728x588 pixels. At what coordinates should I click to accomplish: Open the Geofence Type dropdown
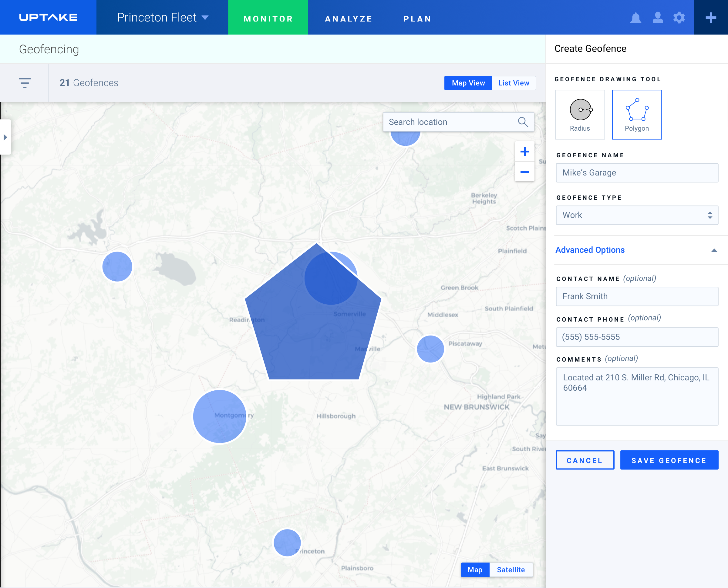[637, 215]
